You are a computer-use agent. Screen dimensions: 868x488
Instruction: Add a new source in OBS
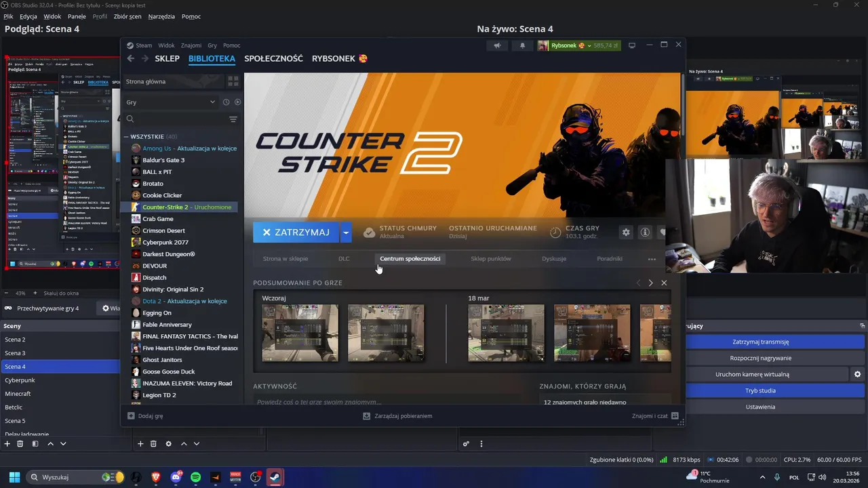point(140,444)
